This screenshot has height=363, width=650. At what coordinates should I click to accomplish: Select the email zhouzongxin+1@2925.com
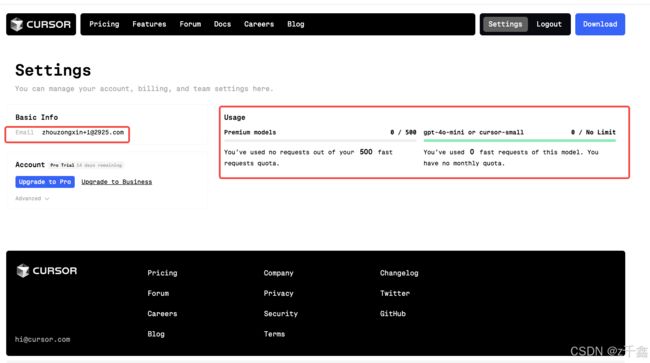pos(83,133)
